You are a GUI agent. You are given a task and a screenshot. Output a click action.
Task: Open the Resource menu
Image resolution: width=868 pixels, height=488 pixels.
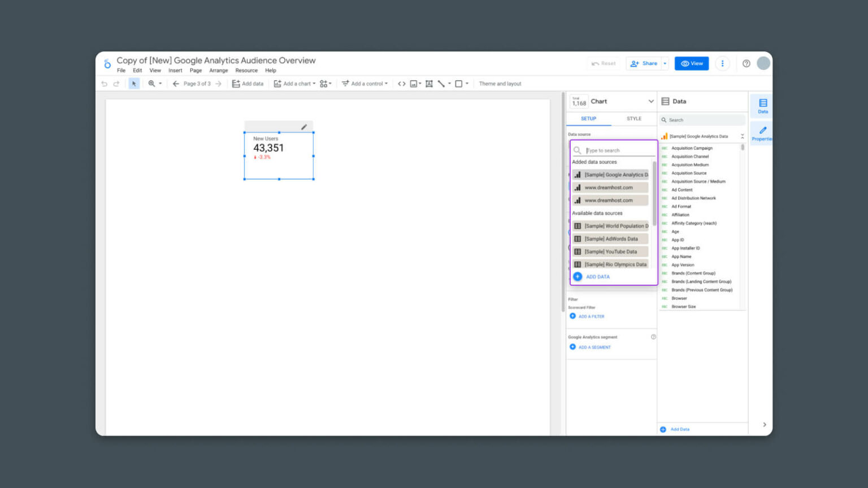click(x=246, y=70)
